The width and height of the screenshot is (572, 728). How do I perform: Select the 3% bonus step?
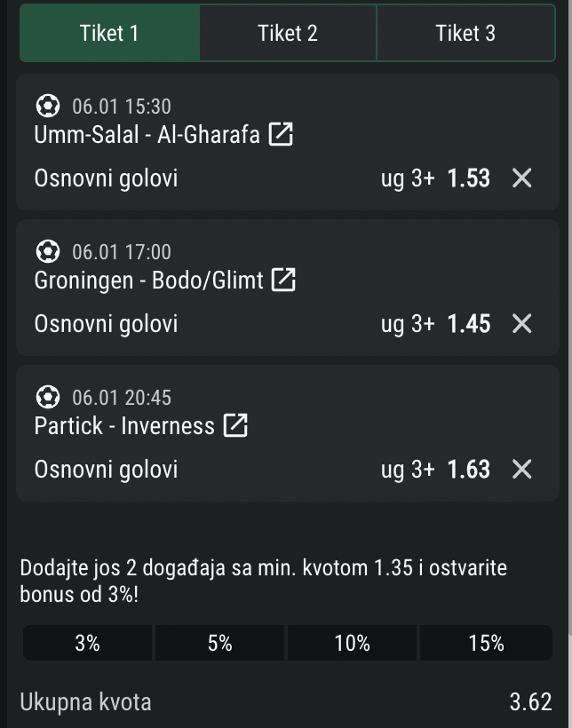pyautogui.click(x=87, y=644)
